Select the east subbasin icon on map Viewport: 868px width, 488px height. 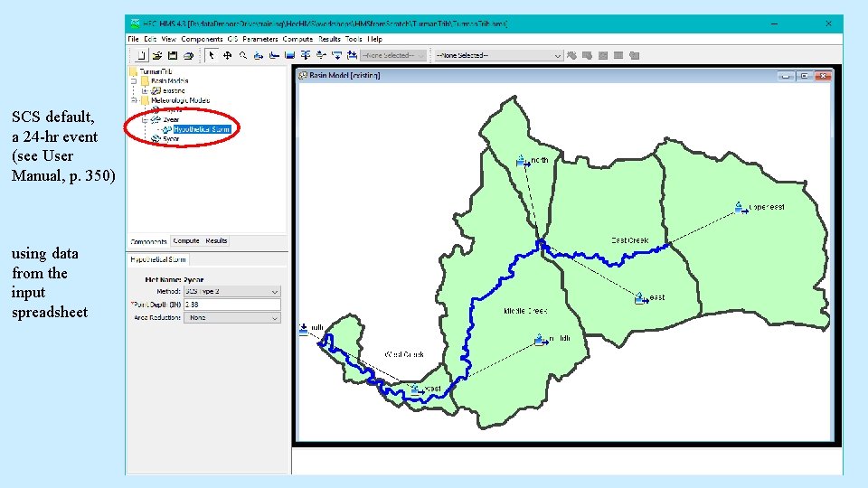tap(640, 298)
